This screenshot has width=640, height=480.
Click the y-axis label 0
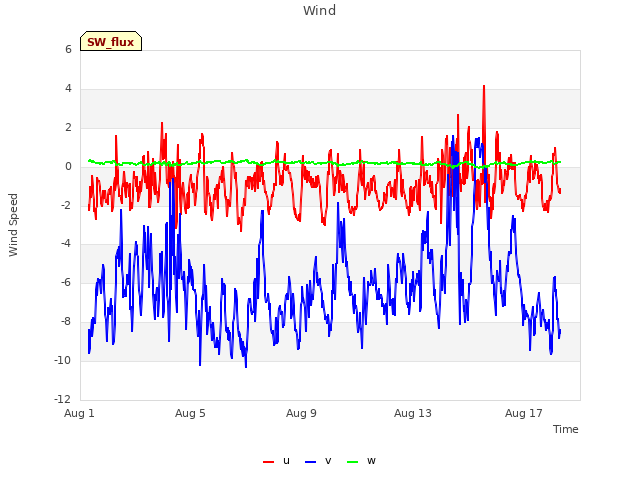pyautogui.click(x=68, y=167)
